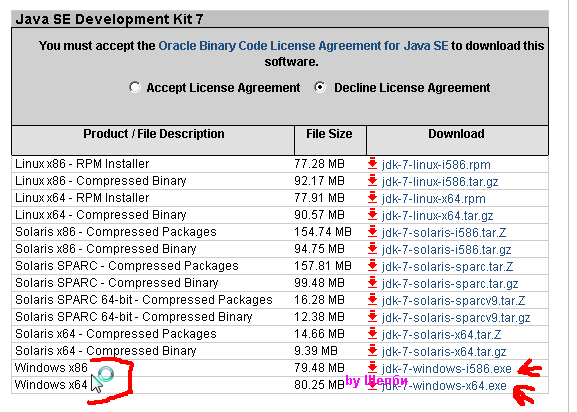Click Solaris SPARC - Compressed Binary text
The height and width of the screenshot is (412, 577).
[x=117, y=283]
